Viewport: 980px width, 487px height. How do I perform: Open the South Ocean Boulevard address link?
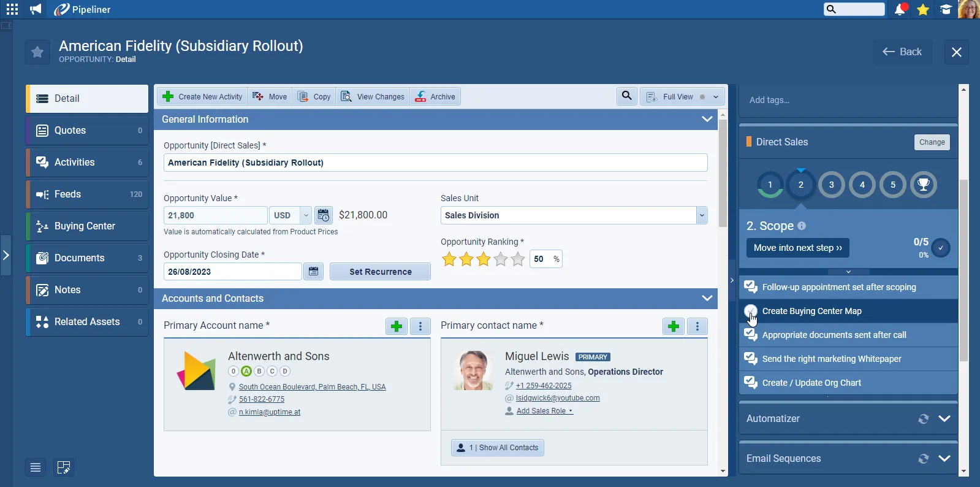(313, 387)
